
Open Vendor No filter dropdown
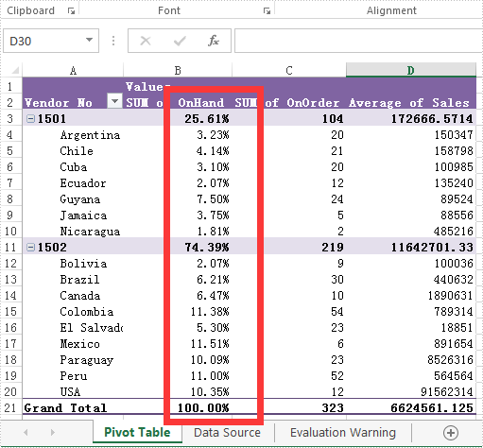coord(114,101)
